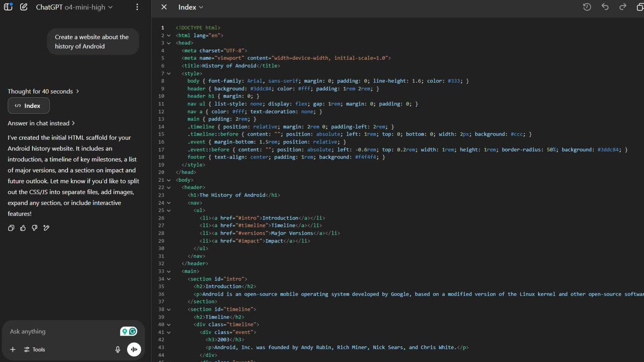Show canvas version history clock icon
Image resolution: width=644 pixels, height=362 pixels.
[587, 7]
